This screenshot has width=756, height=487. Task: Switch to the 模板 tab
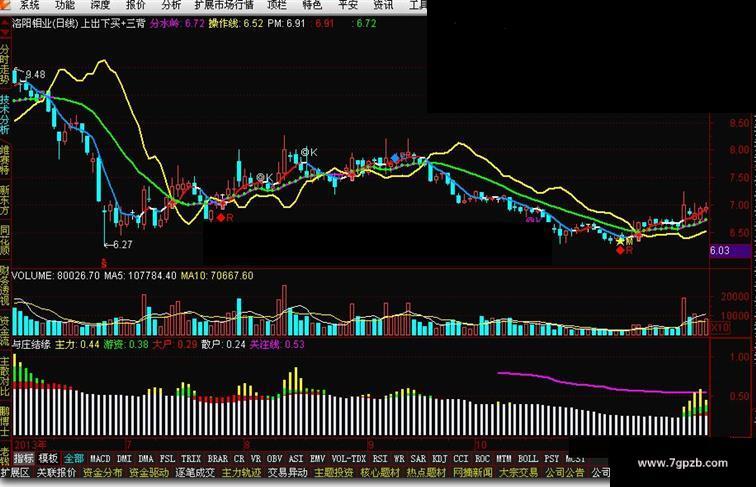49,458
